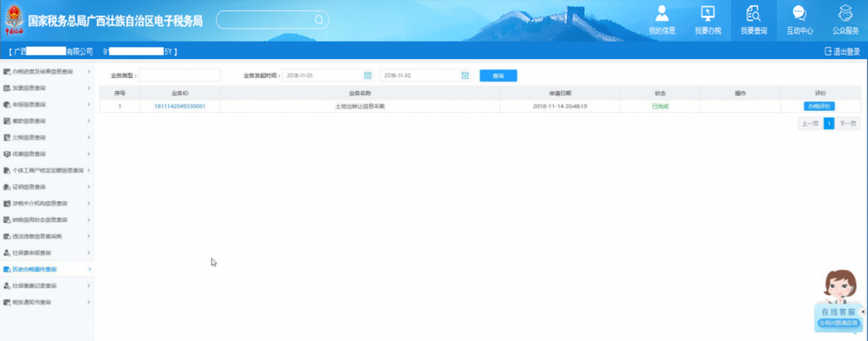Click the magnifier icon in header search

(319, 20)
